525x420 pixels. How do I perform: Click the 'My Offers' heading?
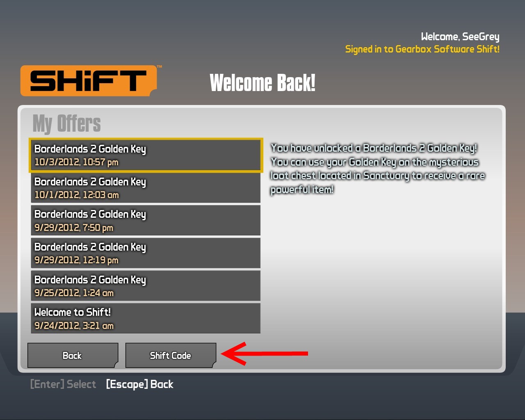(x=67, y=123)
